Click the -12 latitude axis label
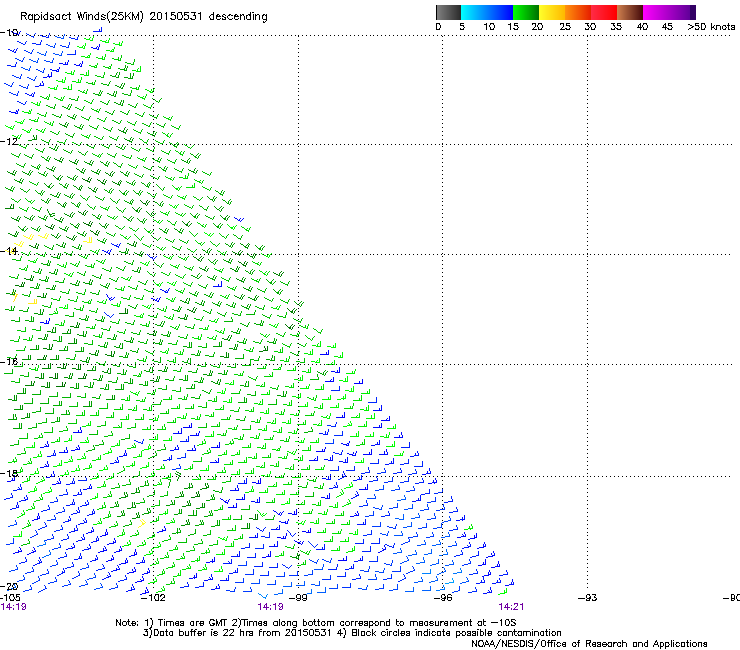Screen dimensions: 740x650 [x=9, y=141]
